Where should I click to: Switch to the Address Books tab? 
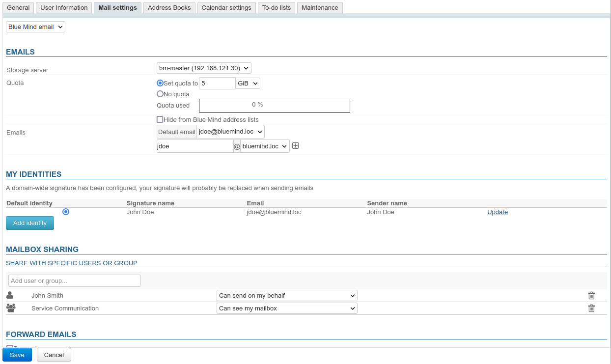tap(169, 8)
